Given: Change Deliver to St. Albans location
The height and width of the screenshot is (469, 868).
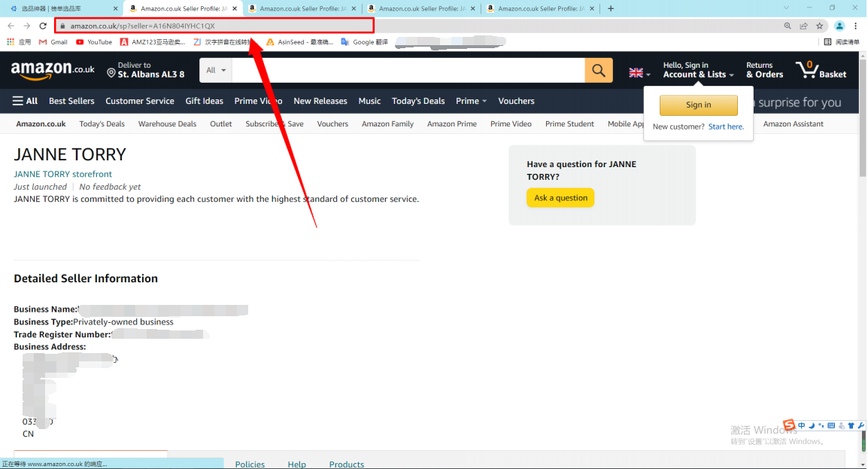Looking at the screenshot, I should click(x=146, y=70).
